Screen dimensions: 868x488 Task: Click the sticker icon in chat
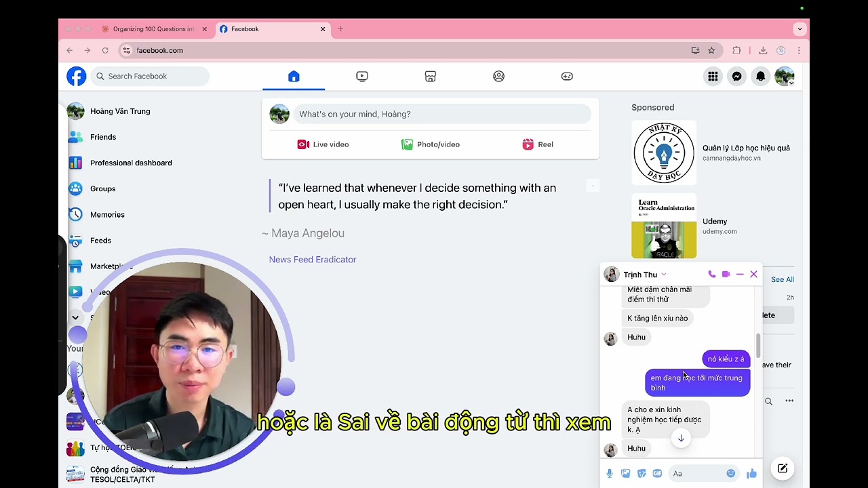[642, 473]
